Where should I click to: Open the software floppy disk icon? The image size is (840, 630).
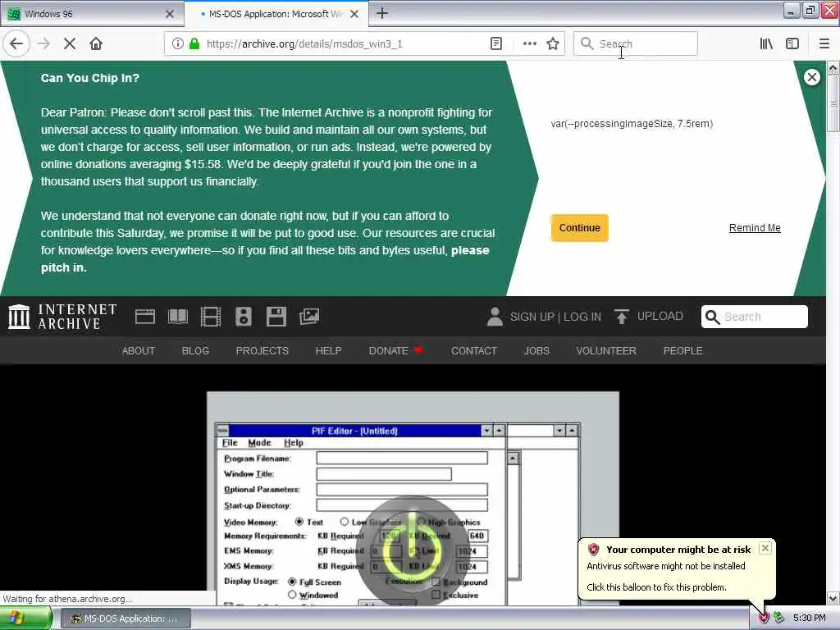point(276,317)
